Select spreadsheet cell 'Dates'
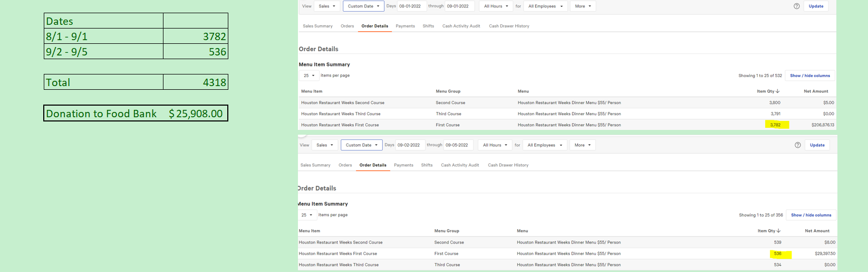 103,21
